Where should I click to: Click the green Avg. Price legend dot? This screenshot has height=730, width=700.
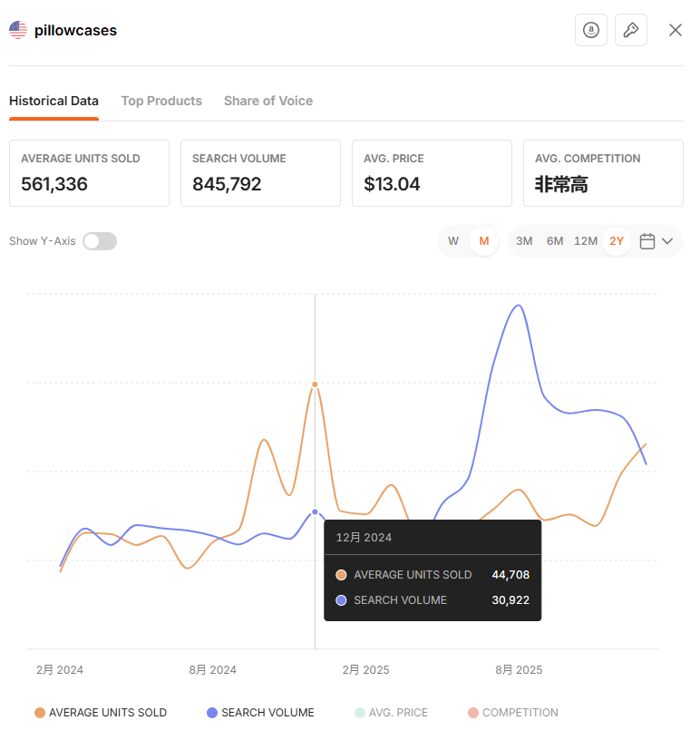(360, 713)
